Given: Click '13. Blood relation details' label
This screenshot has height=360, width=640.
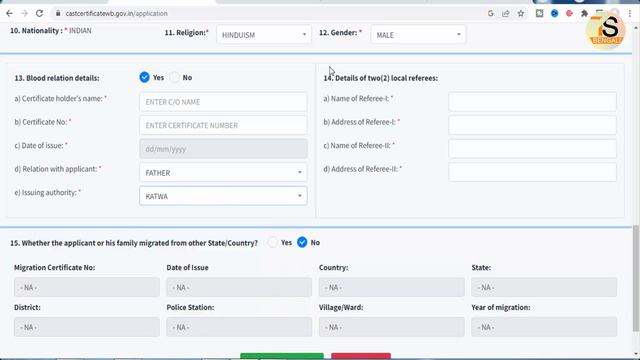Looking at the screenshot, I should tap(57, 78).
